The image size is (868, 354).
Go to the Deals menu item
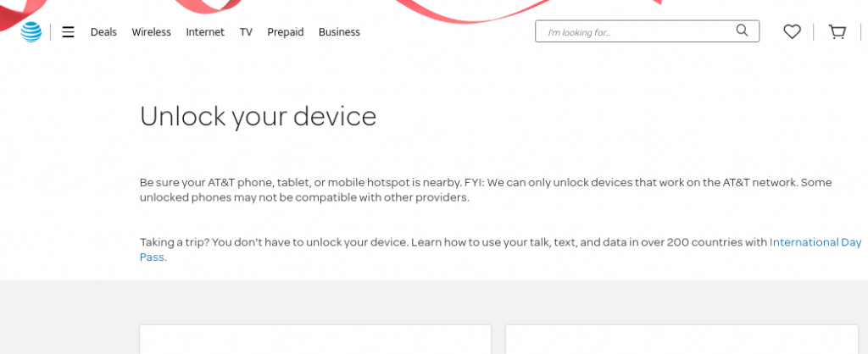[x=103, y=32]
